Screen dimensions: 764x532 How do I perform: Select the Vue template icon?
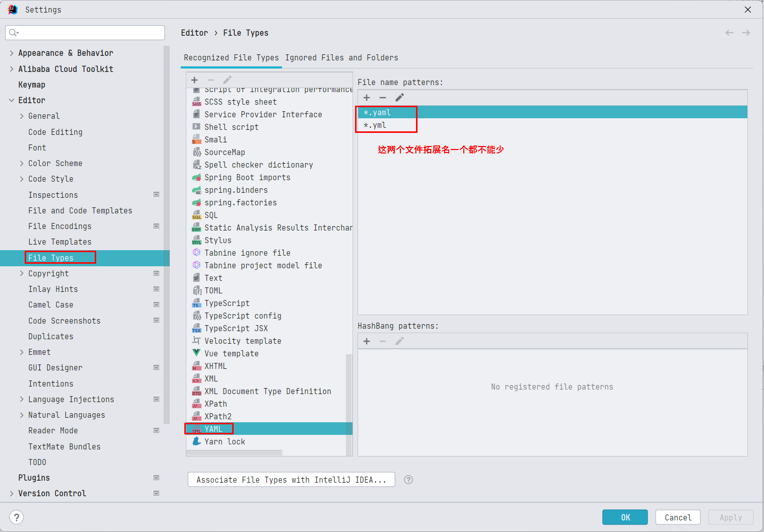click(196, 353)
